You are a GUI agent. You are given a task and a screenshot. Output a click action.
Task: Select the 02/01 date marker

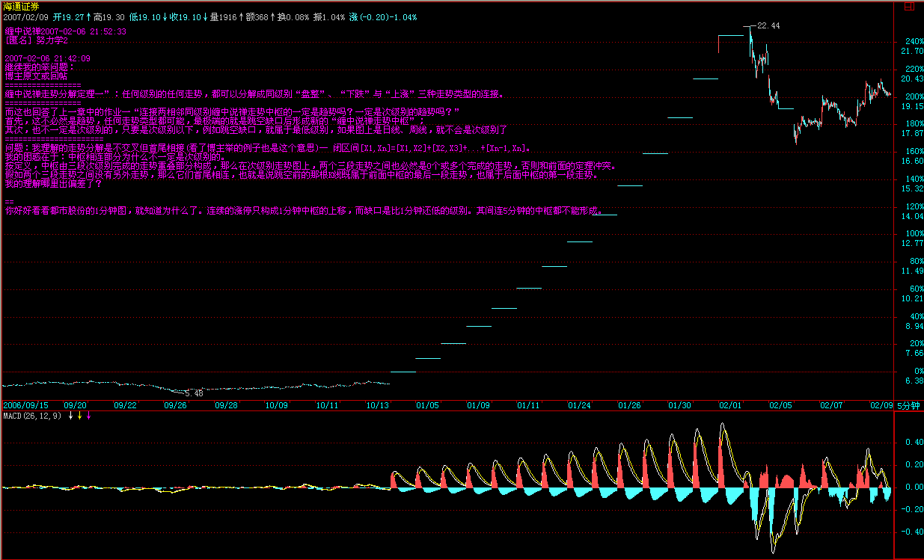coord(730,404)
